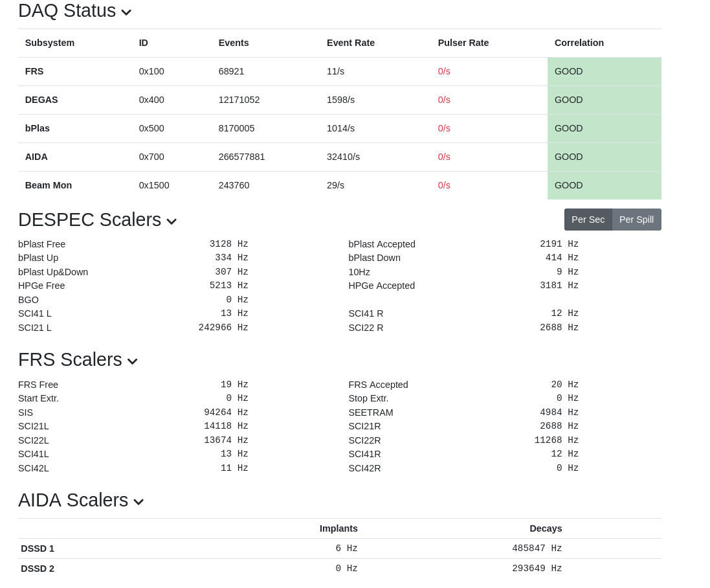710x588 pixels.
Task: Click the DSSD 1 row label
Action: tap(38, 548)
